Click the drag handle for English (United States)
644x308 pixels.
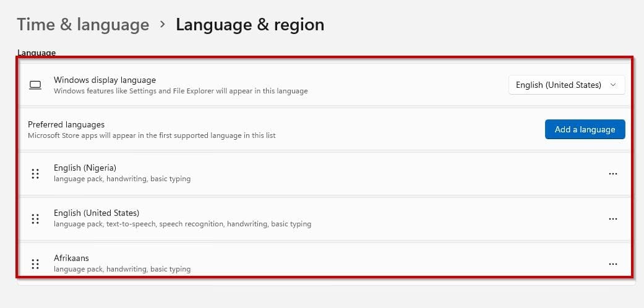click(35, 218)
